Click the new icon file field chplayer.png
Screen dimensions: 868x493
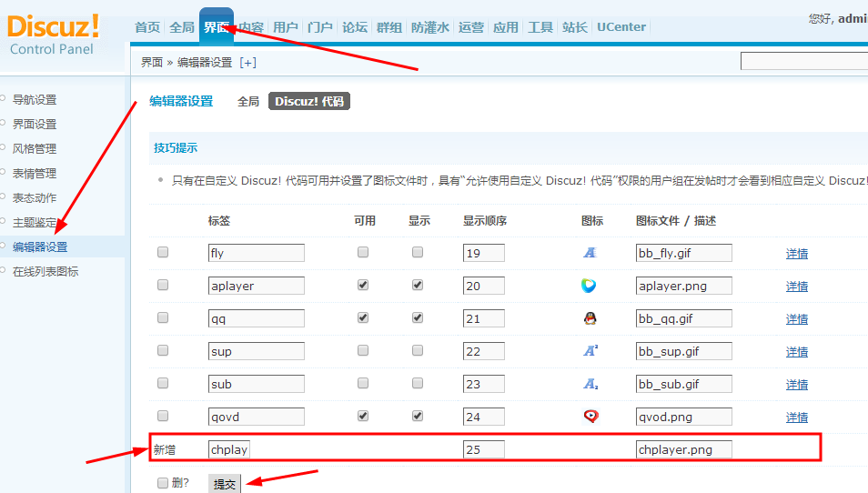683,449
